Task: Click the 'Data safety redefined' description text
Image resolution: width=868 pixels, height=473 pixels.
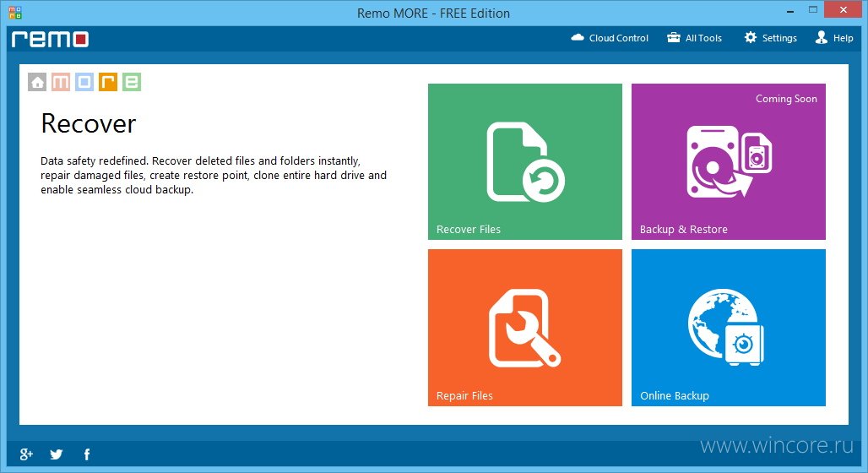Action: (214, 175)
